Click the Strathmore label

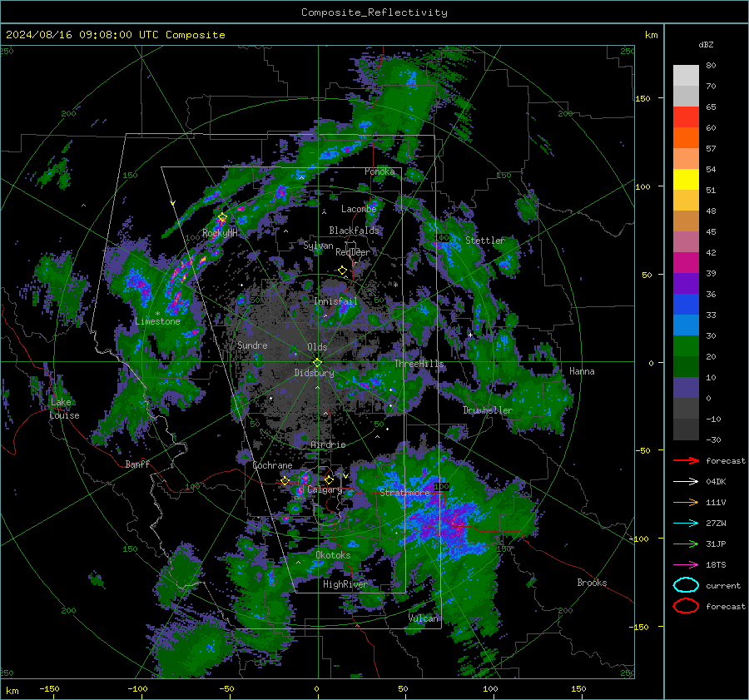[x=404, y=493]
